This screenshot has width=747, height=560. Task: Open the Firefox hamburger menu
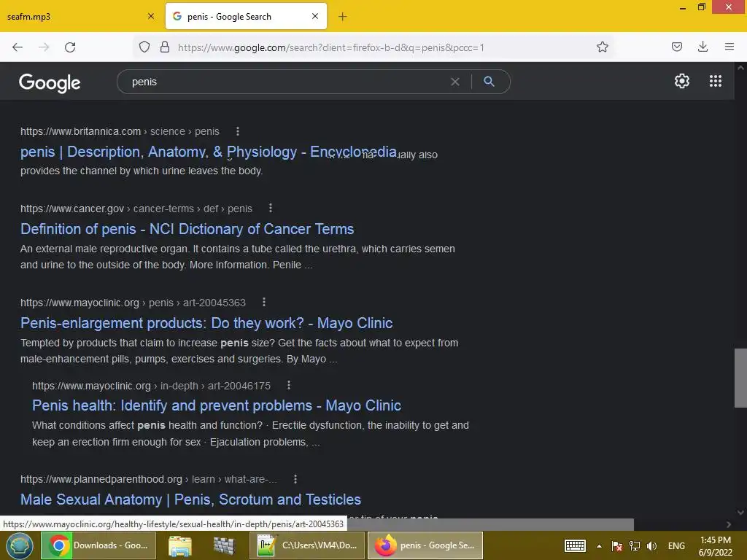(x=729, y=47)
